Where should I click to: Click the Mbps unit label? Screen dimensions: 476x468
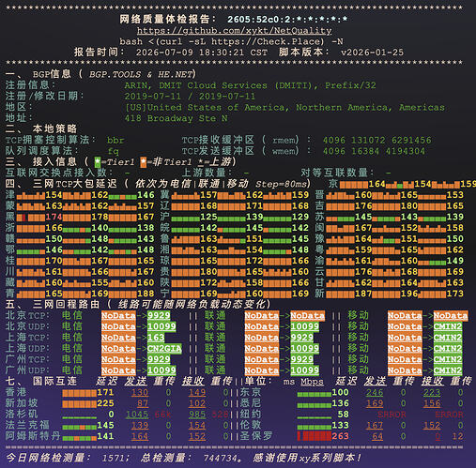coord(312,382)
